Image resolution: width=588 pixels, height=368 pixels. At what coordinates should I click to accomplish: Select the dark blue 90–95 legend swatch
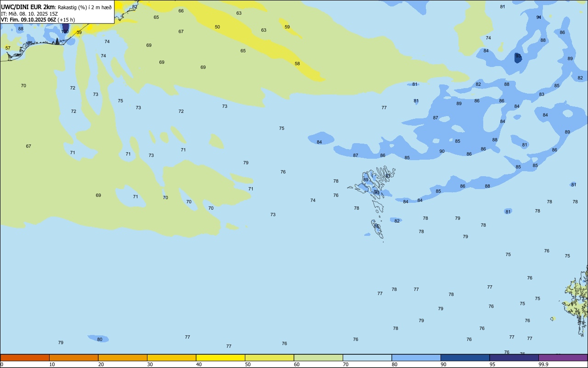pyautogui.click(x=465, y=357)
